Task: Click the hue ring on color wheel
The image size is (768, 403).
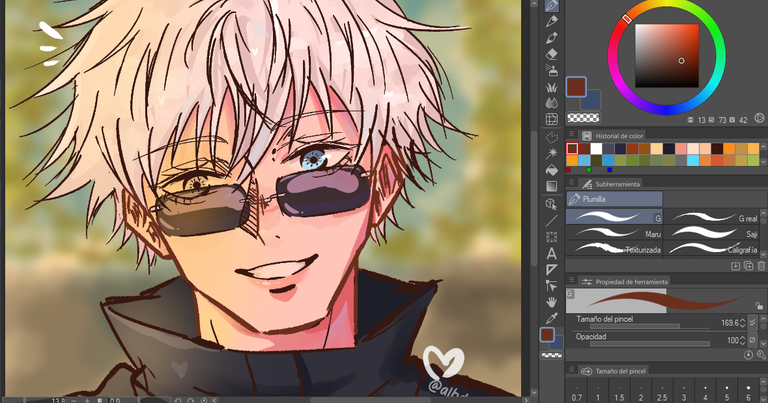Action: point(667,57)
